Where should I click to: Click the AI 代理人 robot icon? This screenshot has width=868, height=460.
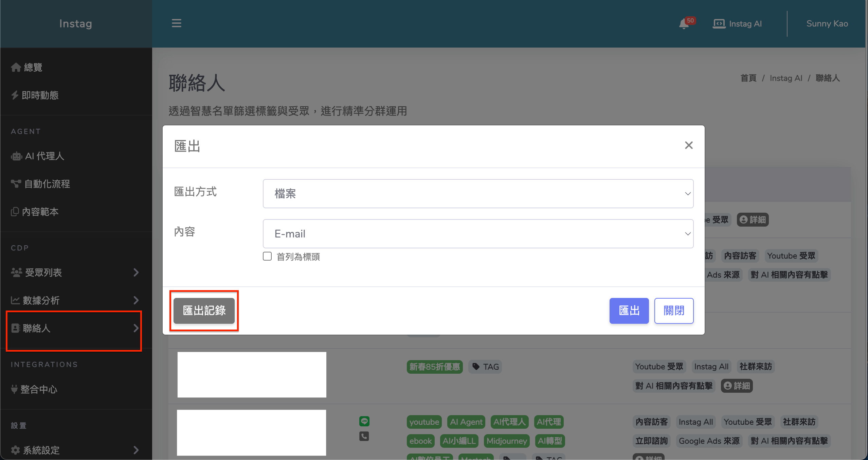pos(16,156)
